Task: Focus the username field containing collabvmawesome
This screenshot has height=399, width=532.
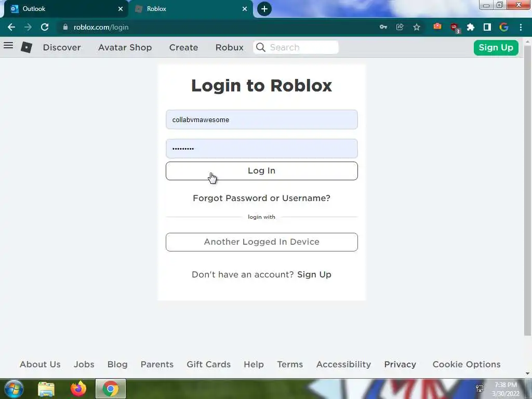Action: coord(262,119)
